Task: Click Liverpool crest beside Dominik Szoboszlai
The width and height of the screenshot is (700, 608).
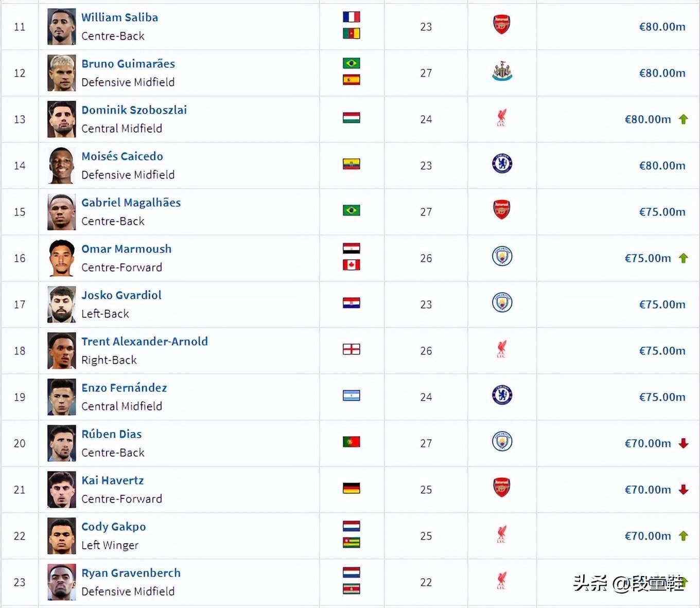Action: pyautogui.click(x=502, y=118)
